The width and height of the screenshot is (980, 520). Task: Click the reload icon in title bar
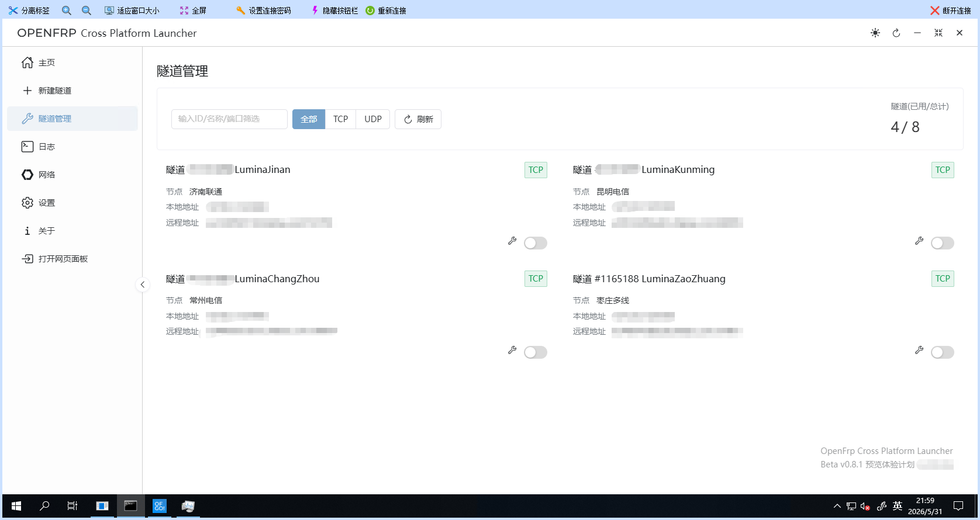tap(896, 33)
